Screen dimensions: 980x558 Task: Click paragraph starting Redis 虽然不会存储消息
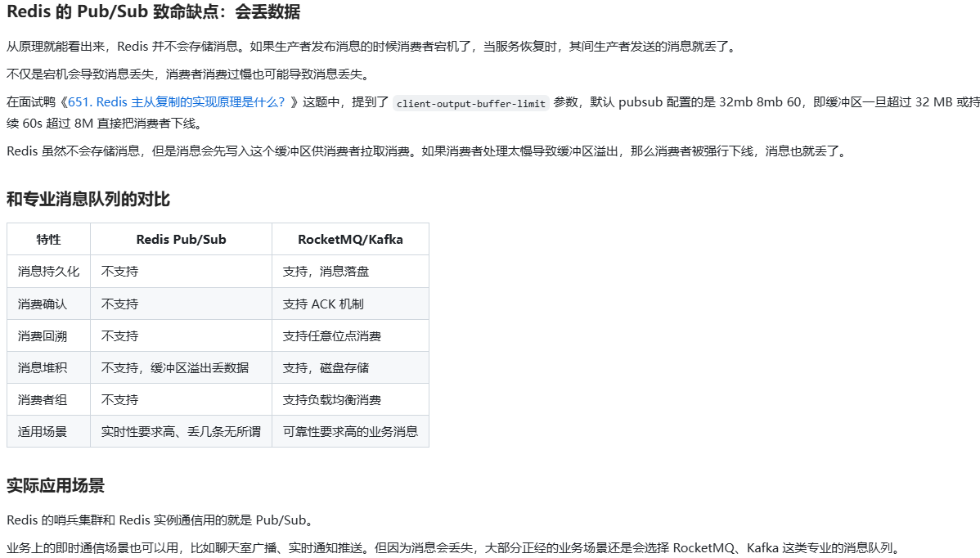429,151
